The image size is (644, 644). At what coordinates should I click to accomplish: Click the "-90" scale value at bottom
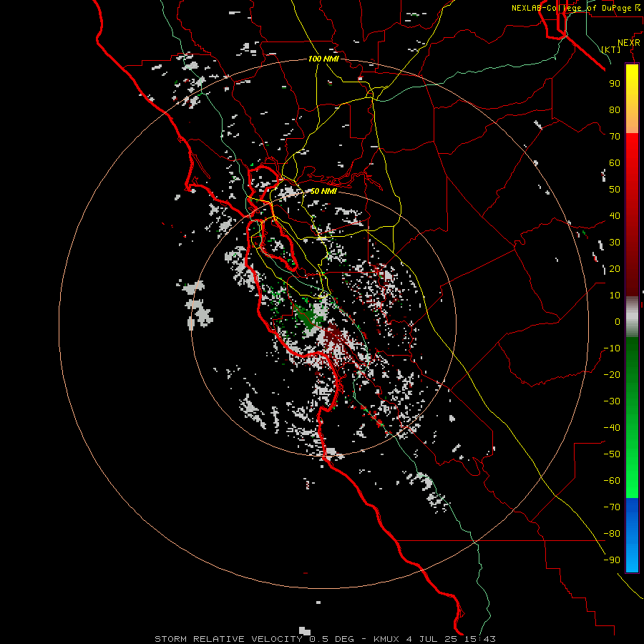click(x=612, y=560)
